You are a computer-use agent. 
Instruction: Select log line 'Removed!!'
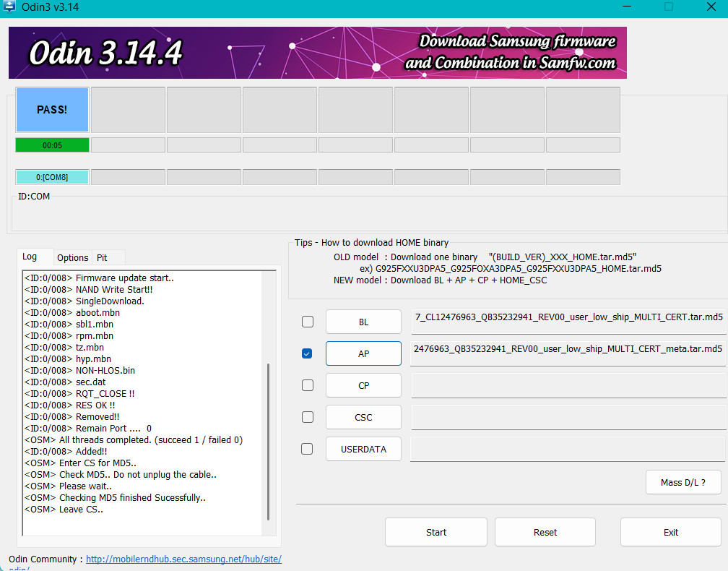[x=71, y=417]
